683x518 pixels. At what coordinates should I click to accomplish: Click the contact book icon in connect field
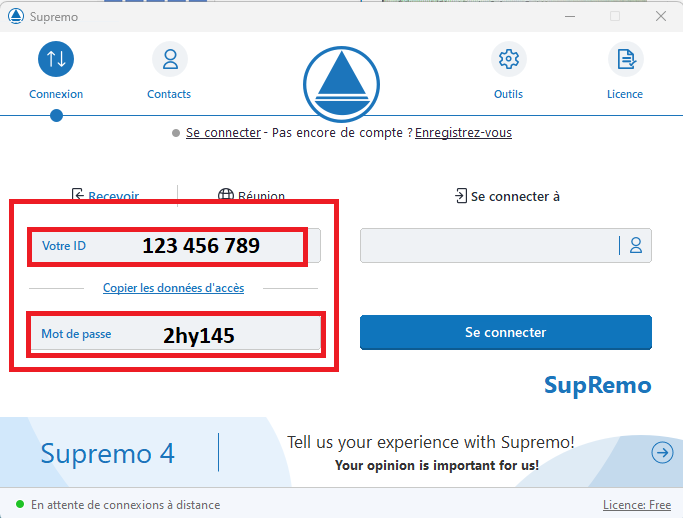[635, 245]
